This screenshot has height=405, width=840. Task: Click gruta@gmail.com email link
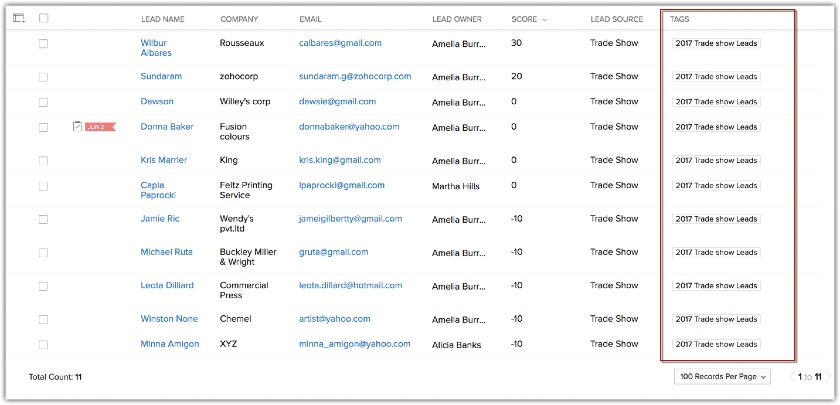[x=334, y=252]
